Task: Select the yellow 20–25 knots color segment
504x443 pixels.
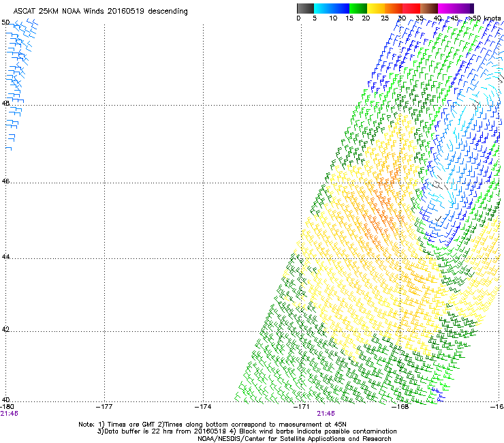Action: (376, 8)
